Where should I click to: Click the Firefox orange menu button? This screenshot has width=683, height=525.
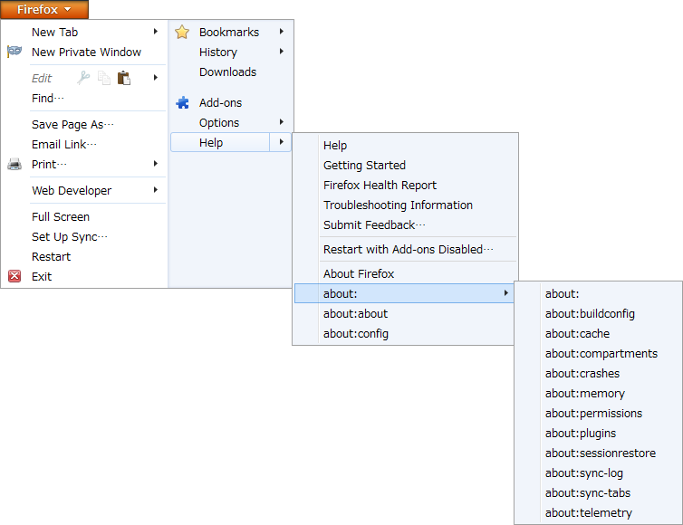pos(44,9)
